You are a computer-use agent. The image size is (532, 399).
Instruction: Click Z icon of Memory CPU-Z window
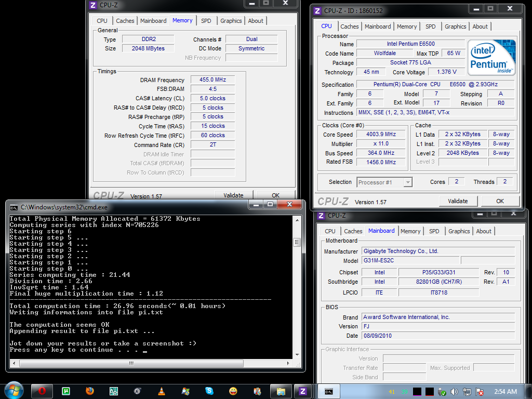[x=92, y=5]
